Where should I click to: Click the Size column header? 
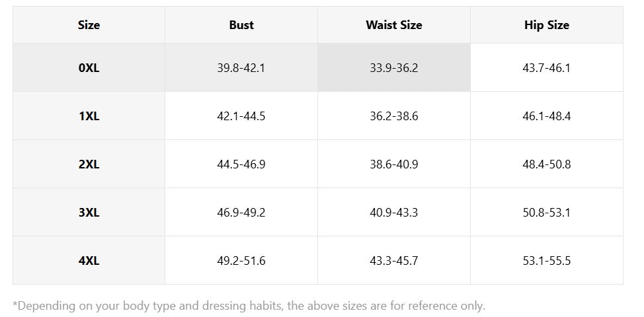[x=89, y=25]
